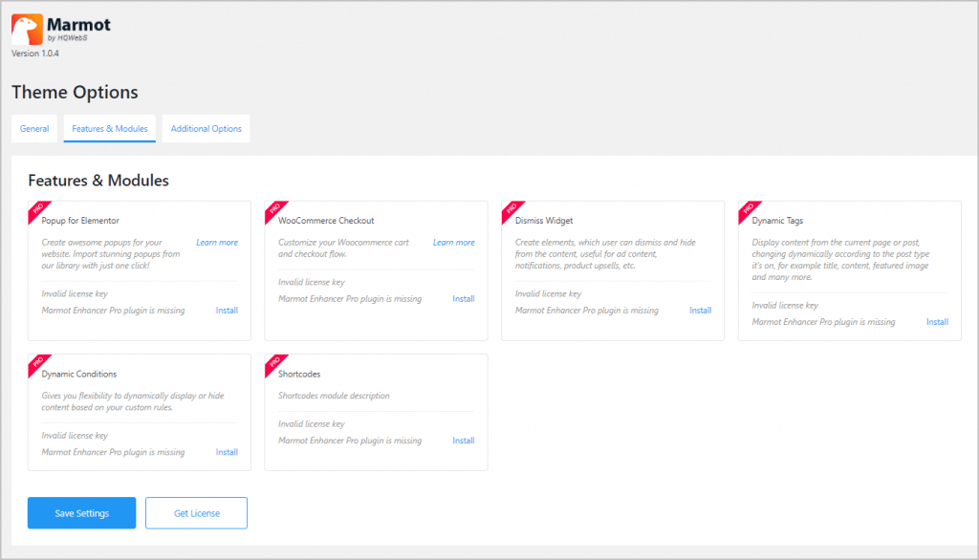Click PRO ribbon on Dynamic Conditions card

37,363
